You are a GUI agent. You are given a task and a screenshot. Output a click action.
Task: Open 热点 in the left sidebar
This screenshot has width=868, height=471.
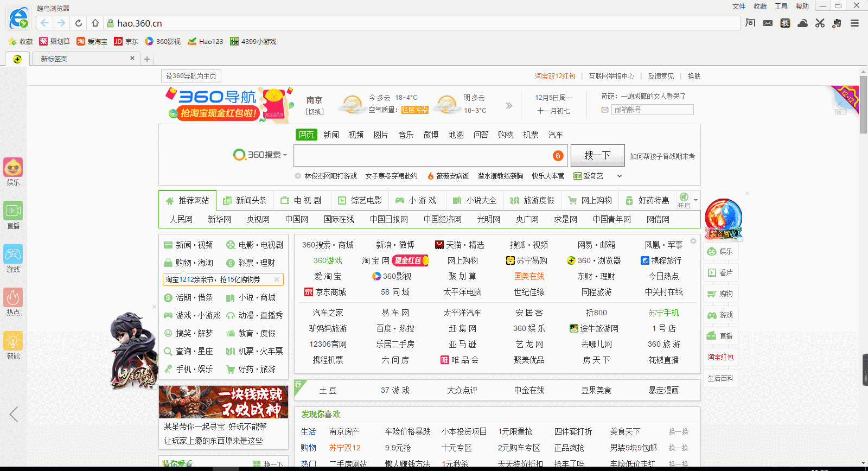[x=13, y=302]
